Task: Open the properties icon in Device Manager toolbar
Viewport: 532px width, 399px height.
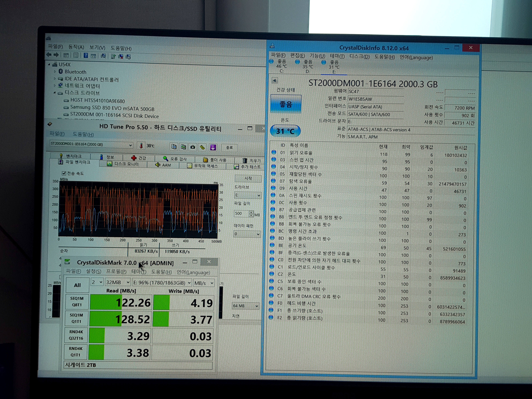Action: pyautogui.click(x=76, y=55)
